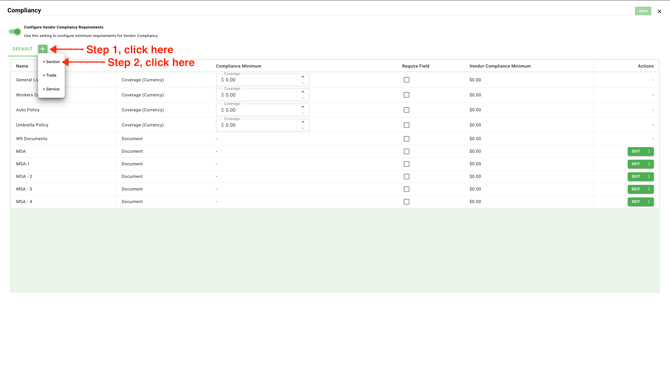Click the Auto Policy name cell
Image resolution: width=670 pixels, height=386 pixels.
[x=28, y=110]
